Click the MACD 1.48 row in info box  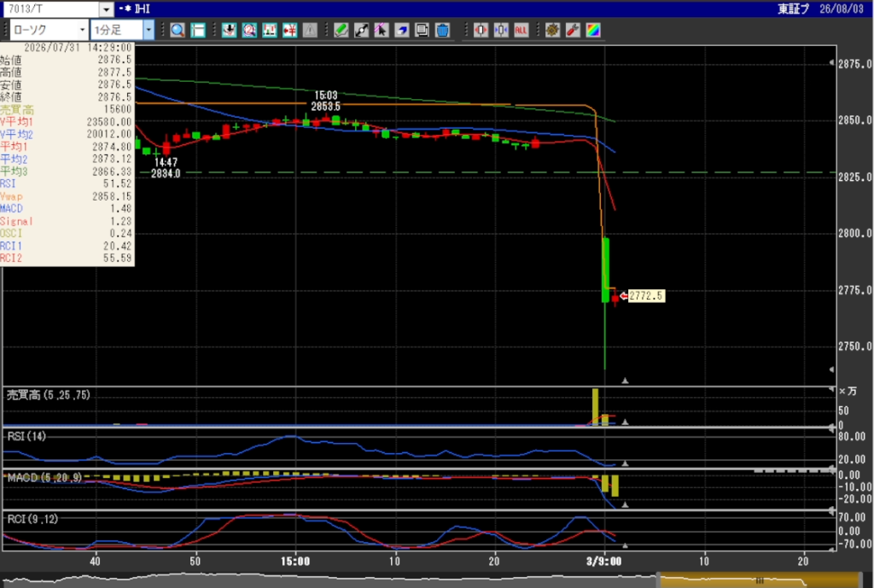click(67, 208)
